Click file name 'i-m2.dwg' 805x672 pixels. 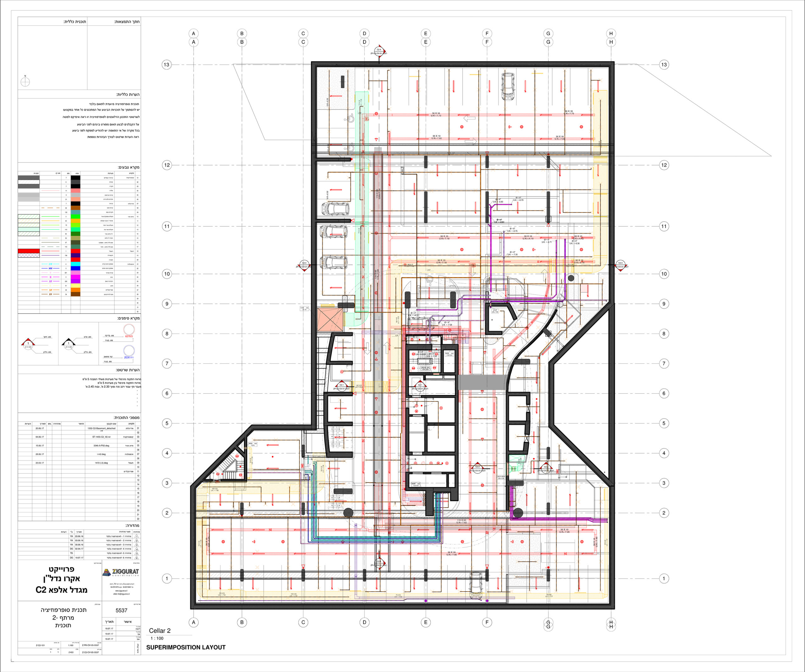[101, 454]
